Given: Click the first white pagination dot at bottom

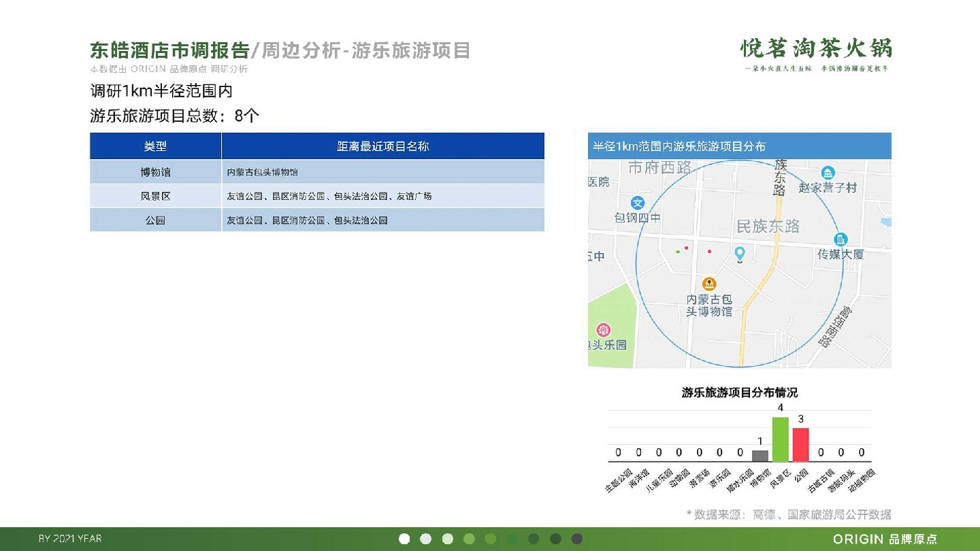Looking at the screenshot, I should (406, 539).
